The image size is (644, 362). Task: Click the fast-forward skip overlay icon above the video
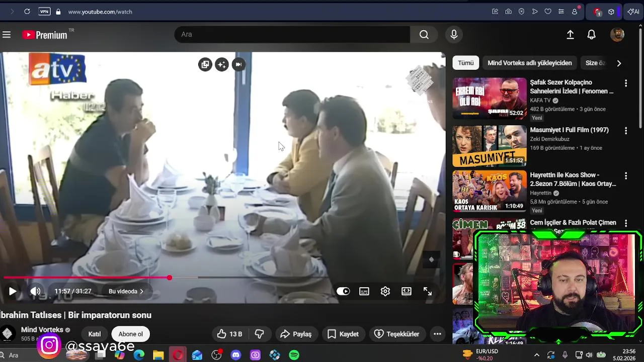pos(238,64)
